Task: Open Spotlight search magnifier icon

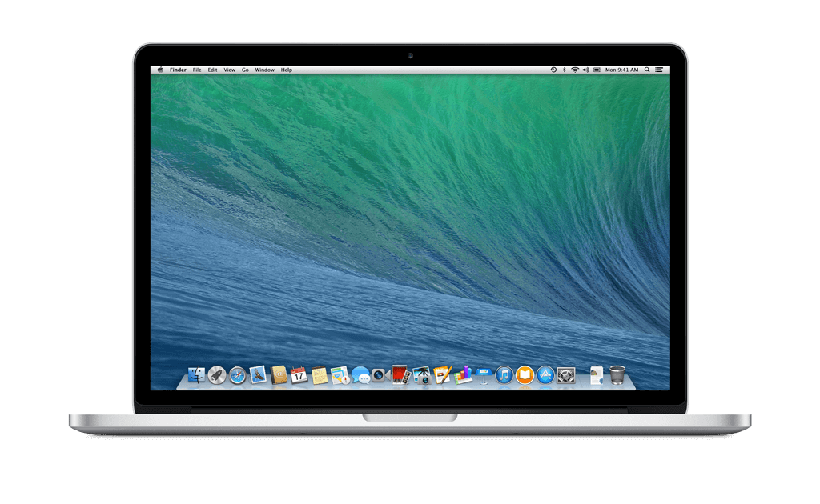Action: [647, 70]
